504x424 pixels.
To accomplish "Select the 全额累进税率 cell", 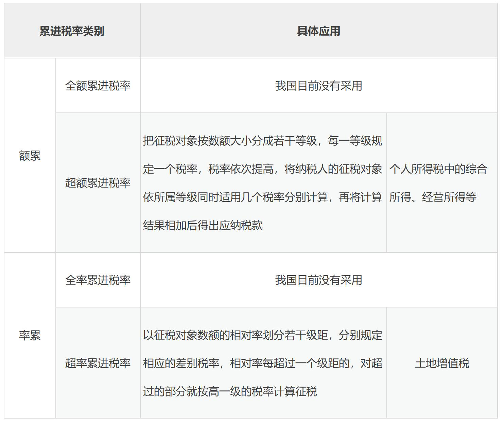I will tap(98, 86).
